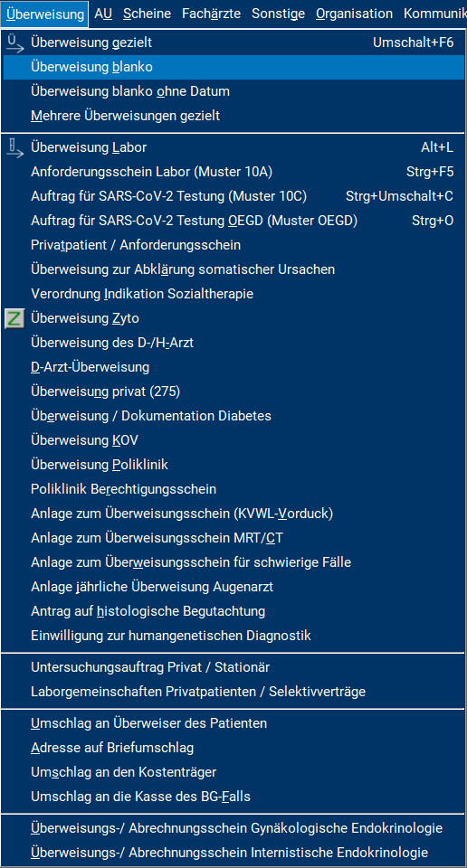
Task: Choose Mehrere Überweisungen gezielt
Action: pyautogui.click(x=233, y=117)
